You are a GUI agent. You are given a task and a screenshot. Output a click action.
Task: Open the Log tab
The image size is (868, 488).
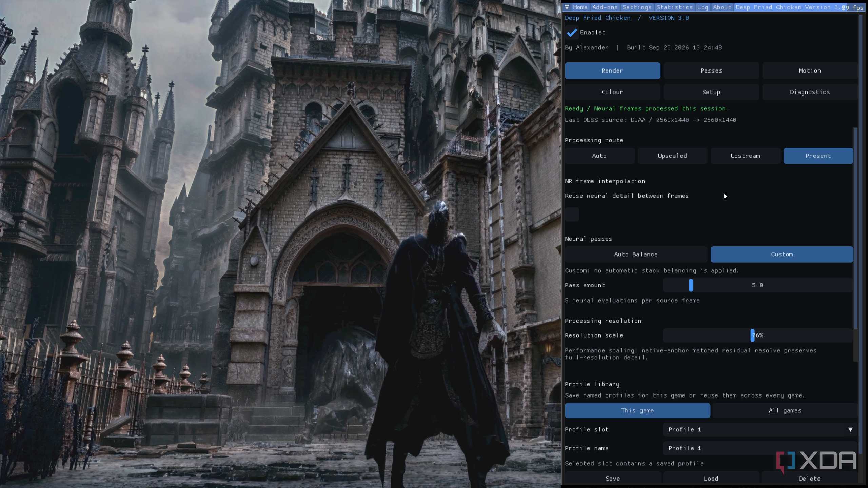tap(703, 7)
